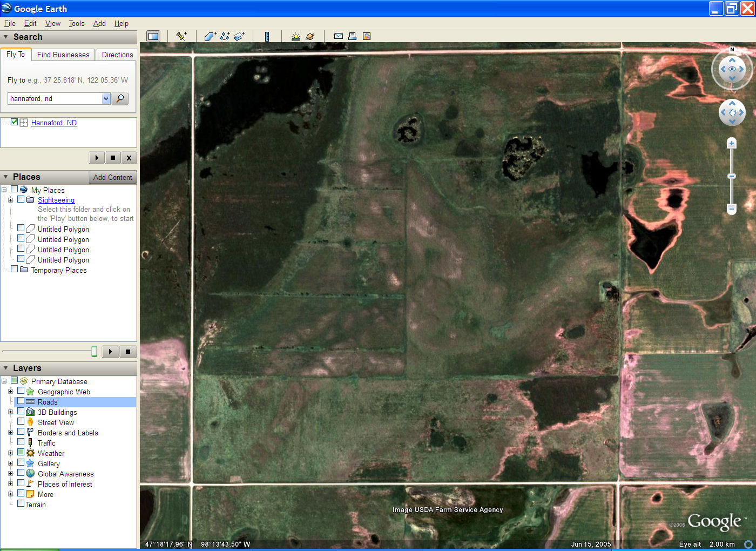Collapse the Places panel triangle
The height and width of the screenshot is (551, 756).
pyautogui.click(x=6, y=177)
